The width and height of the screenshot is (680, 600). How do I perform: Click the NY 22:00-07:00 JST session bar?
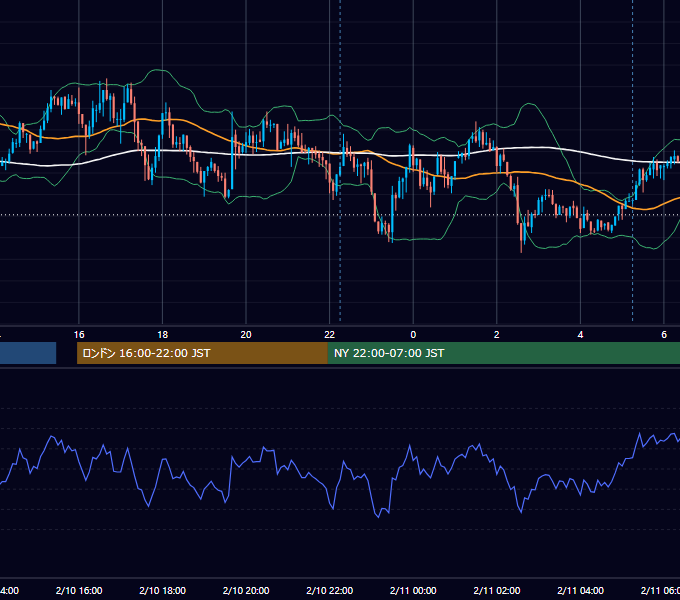point(503,353)
